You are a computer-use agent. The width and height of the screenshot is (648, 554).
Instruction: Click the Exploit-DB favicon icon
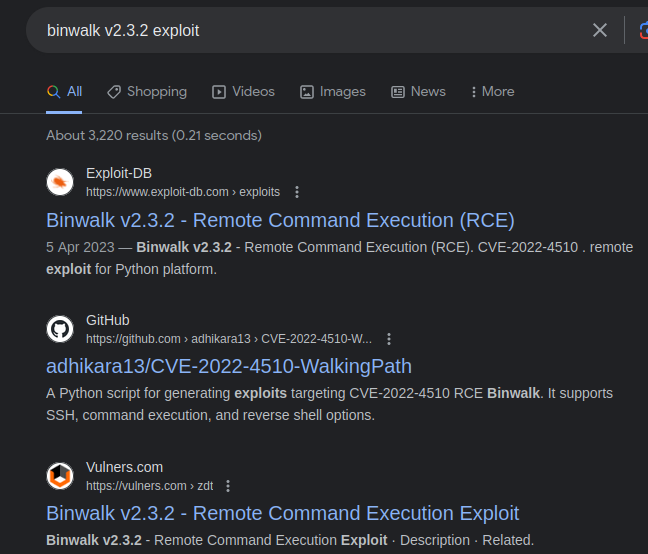tap(60, 182)
